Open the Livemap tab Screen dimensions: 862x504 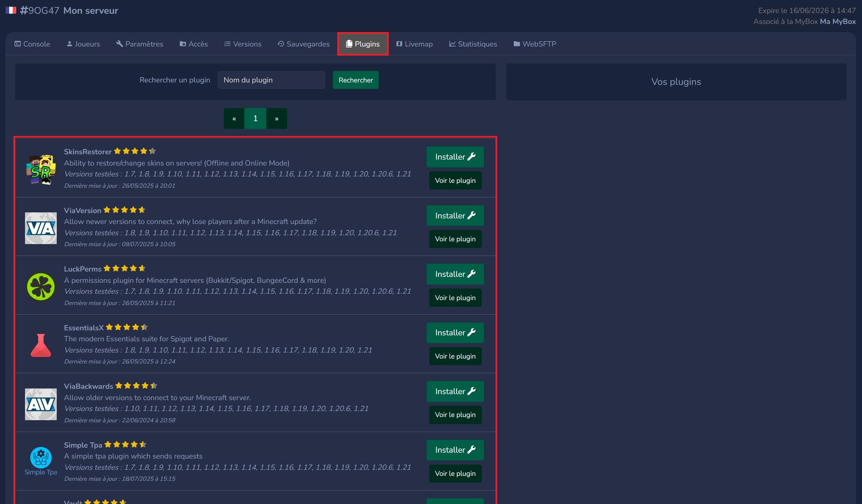point(414,44)
